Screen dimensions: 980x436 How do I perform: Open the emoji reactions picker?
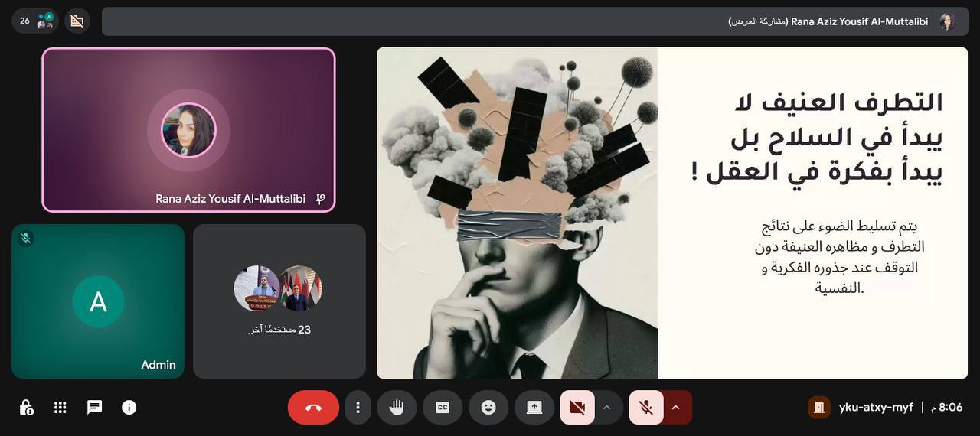point(488,407)
